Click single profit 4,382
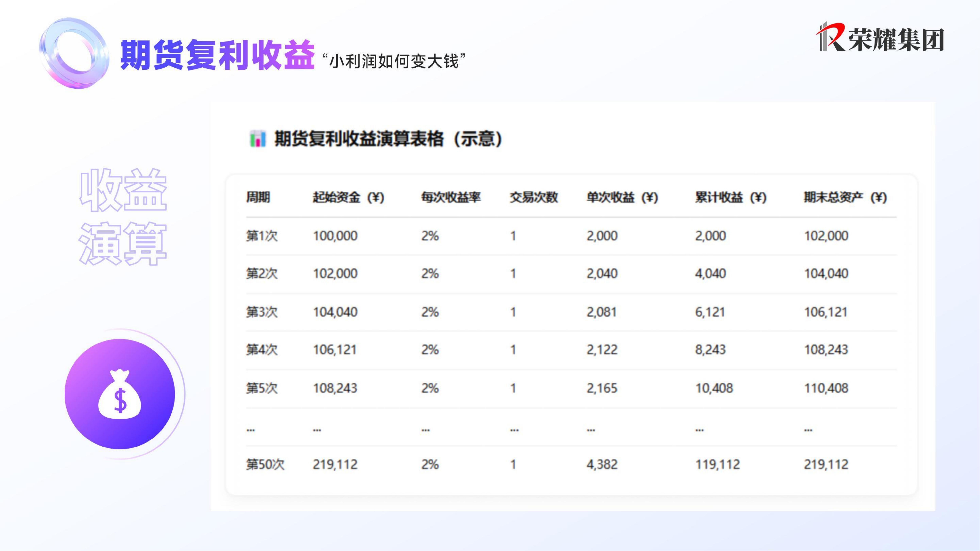Image resolution: width=980 pixels, height=551 pixels. click(x=602, y=465)
